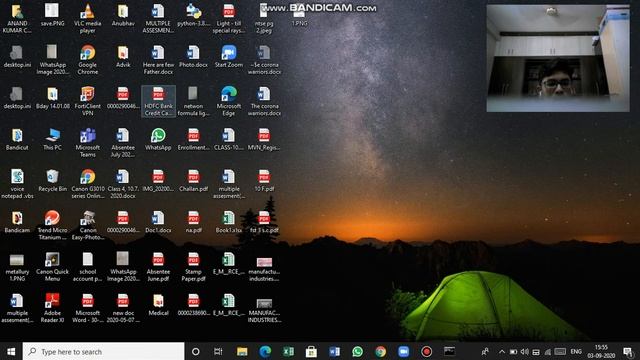Viewport: 640px width, 360px height.
Task: Select Canon G3010 series Online shortcut
Action: tap(87, 184)
